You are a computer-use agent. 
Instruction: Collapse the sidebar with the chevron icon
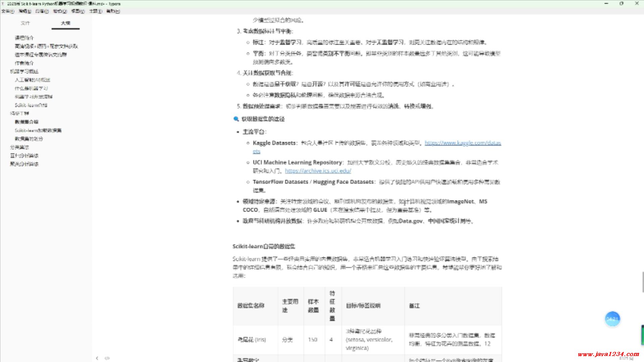(97, 358)
